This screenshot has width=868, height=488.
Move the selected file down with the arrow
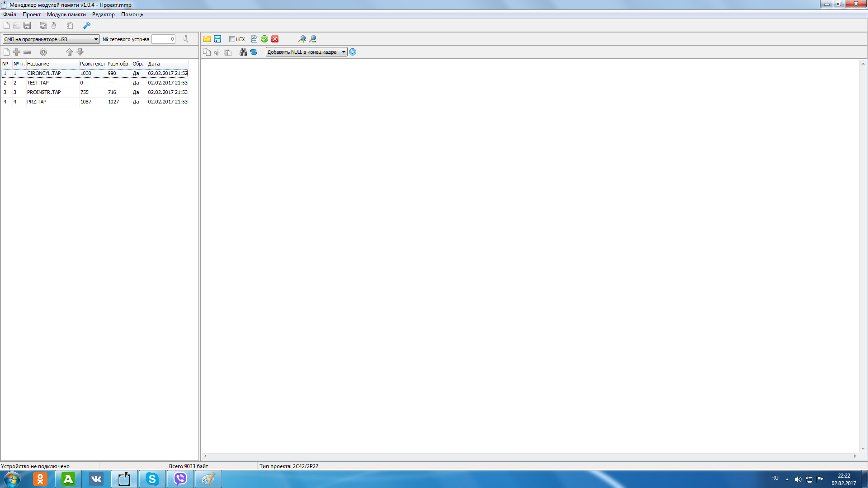(80, 52)
